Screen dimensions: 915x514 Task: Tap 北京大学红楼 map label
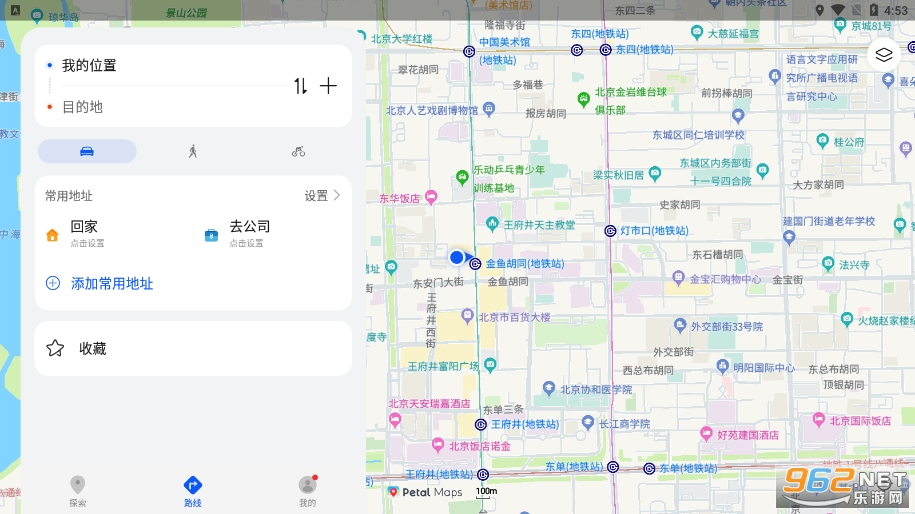(x=402, y=39)
